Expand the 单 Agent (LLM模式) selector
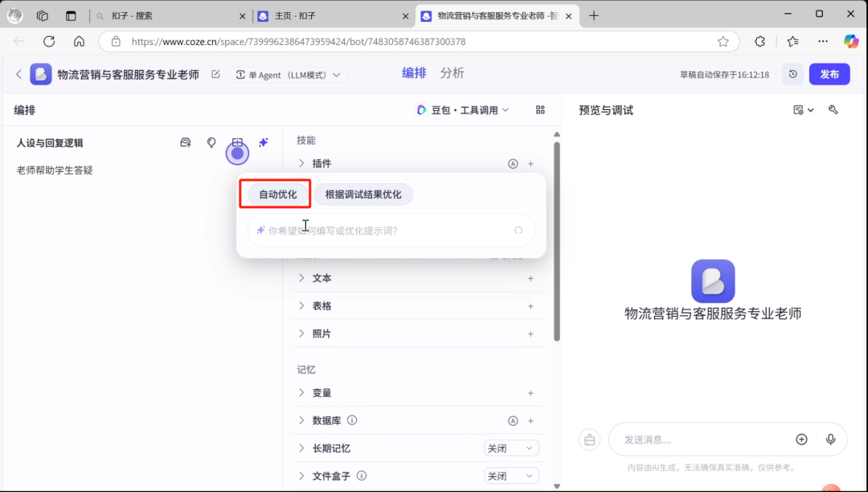The width and height of the screenshot is (868, 492). [288, 73]
